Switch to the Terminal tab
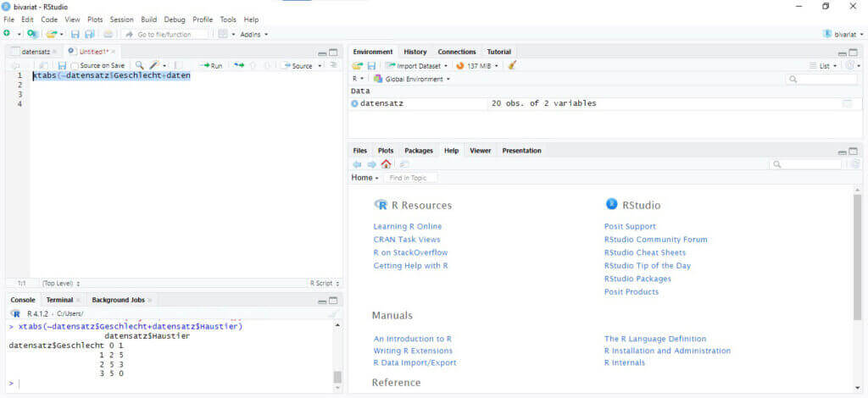Screen dimensions: 868x398 click(x=59, y=300)
